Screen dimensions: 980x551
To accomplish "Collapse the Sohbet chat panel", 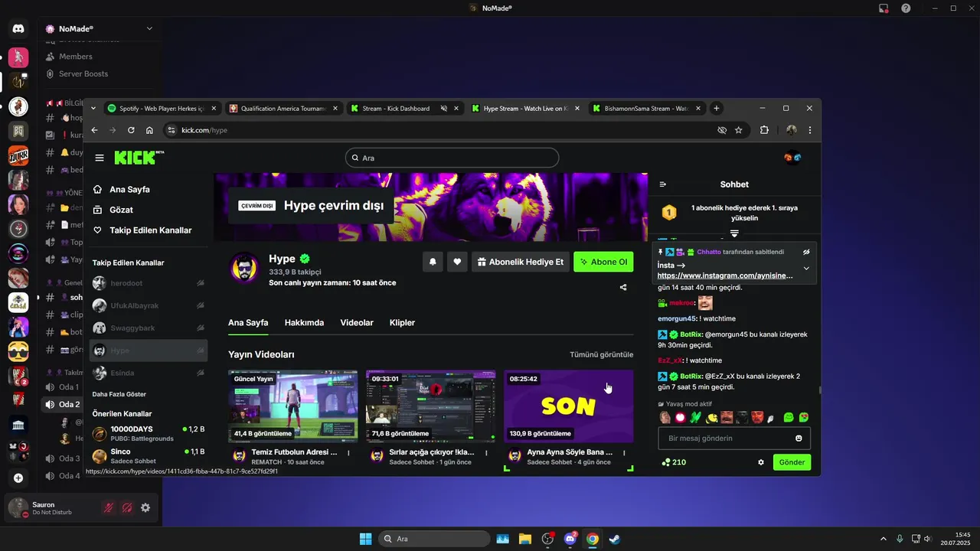I will tap(663, 184).
